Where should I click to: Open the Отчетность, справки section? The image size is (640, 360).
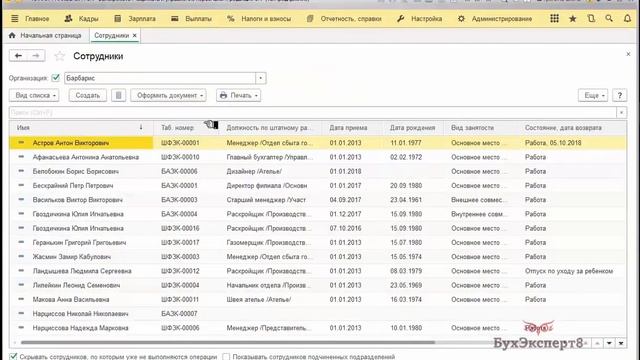point(344,19)
